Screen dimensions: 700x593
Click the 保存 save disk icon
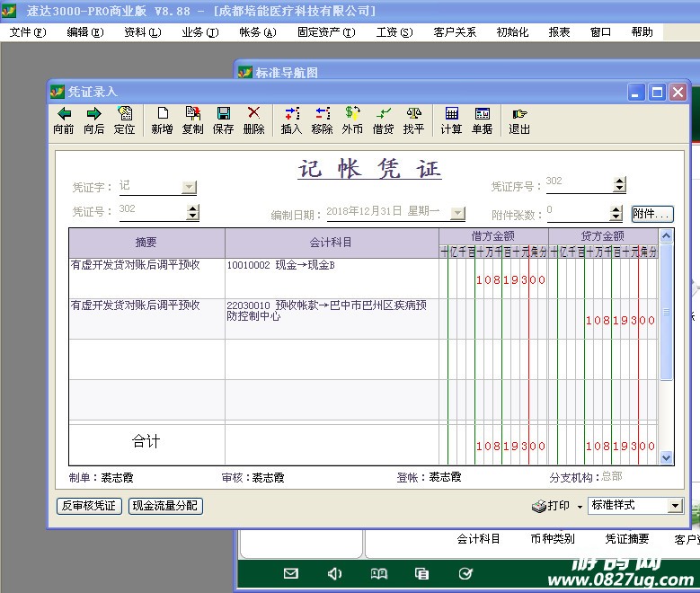pos(223,114)
